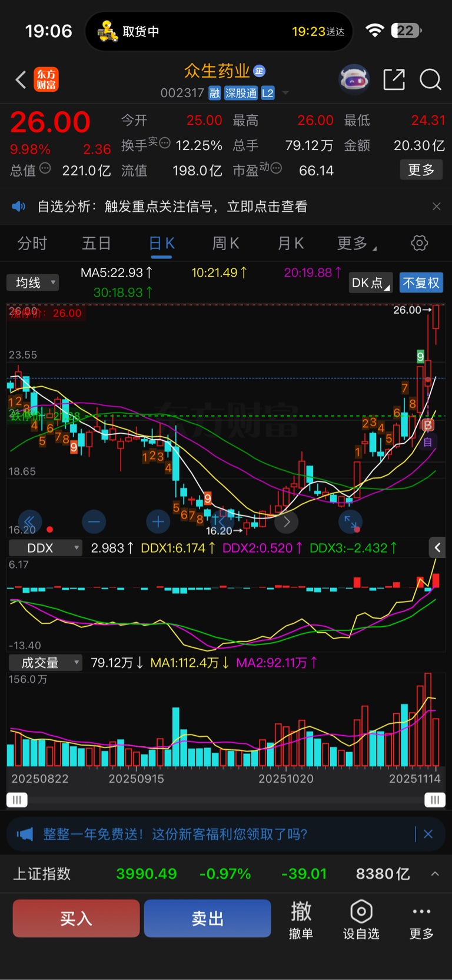Open the robot assistant avatar
The width and height of the screenshot is (452, 980).
(x=354, y=79)
